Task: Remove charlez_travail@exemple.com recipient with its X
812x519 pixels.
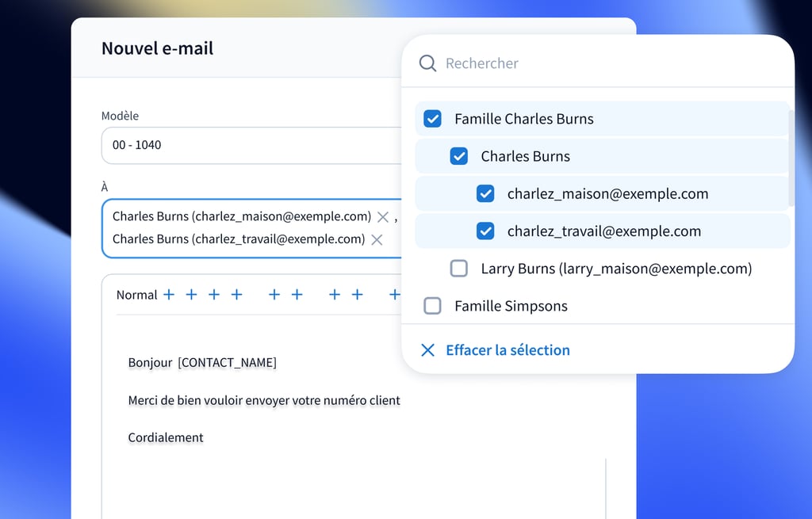Action: [x=377, y=239]
